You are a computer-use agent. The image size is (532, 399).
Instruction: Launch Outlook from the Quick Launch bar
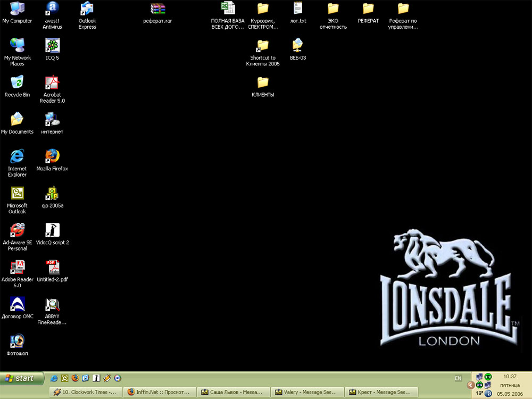[x=64, y=378]
